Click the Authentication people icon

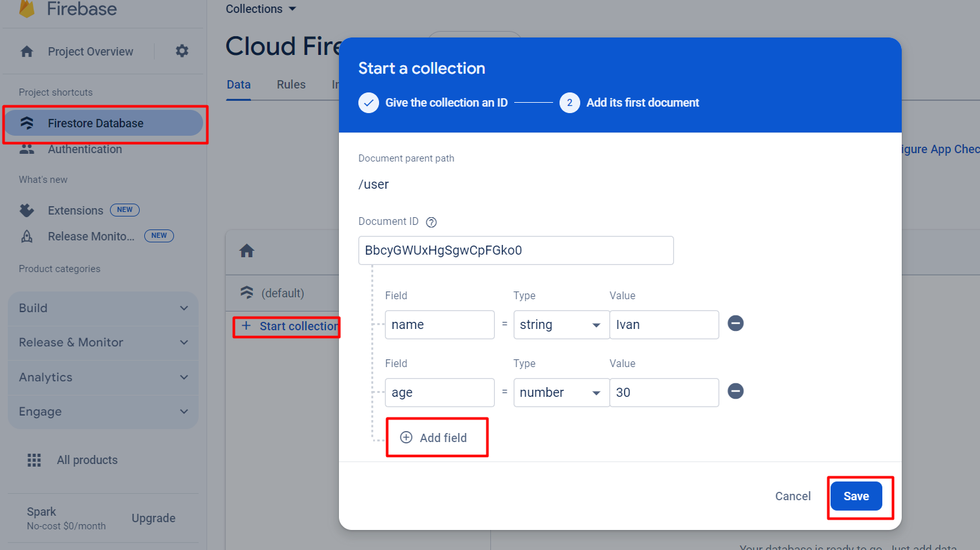(x=27, y=149)
